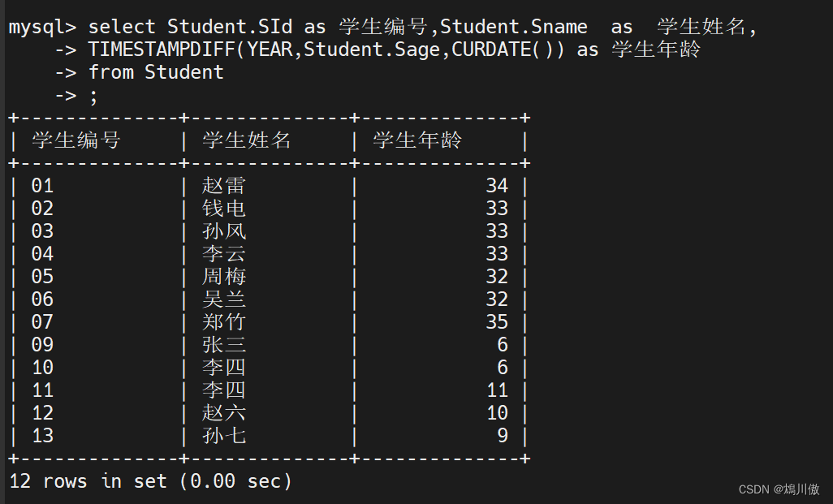Select the student name 张三
The image size is (833, 504).
point(224,345)
